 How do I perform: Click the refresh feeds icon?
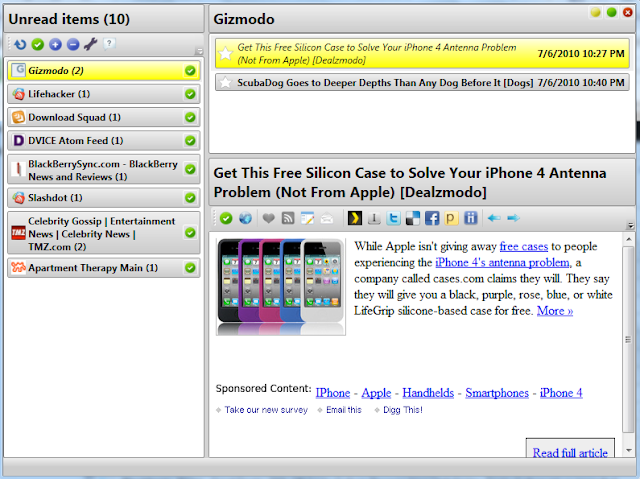(21, 44)
